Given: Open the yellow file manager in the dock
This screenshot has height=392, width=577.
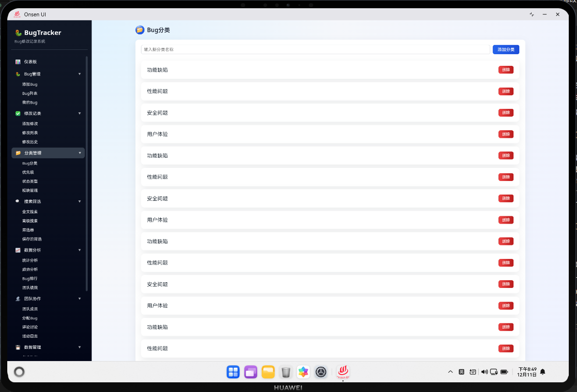Looking at the screenshot, I should click(268, 372).
